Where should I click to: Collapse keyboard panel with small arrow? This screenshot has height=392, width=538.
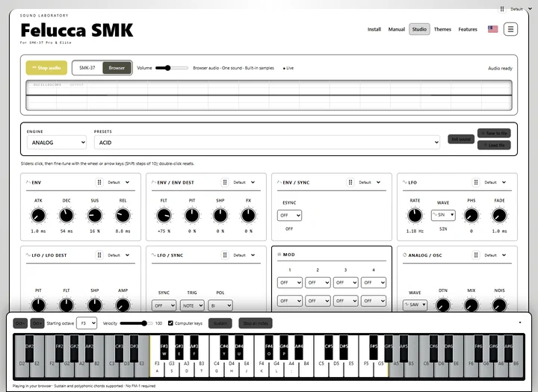tap(520, 323)
